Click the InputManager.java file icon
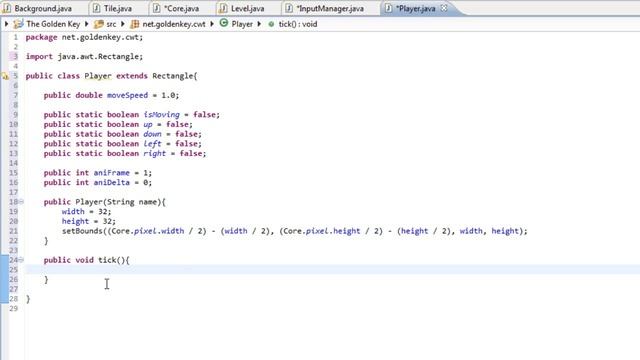 (x=289, y=8)
